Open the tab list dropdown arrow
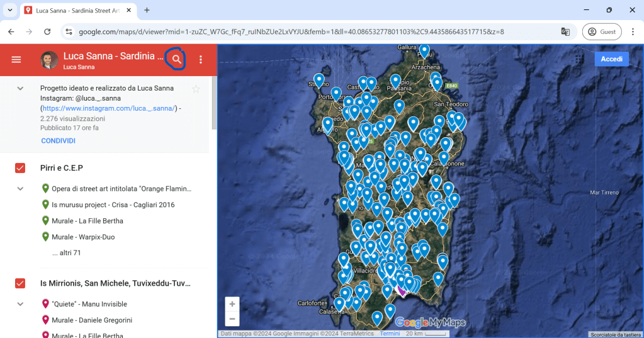644x338 pixels. (x=10, y=10)
